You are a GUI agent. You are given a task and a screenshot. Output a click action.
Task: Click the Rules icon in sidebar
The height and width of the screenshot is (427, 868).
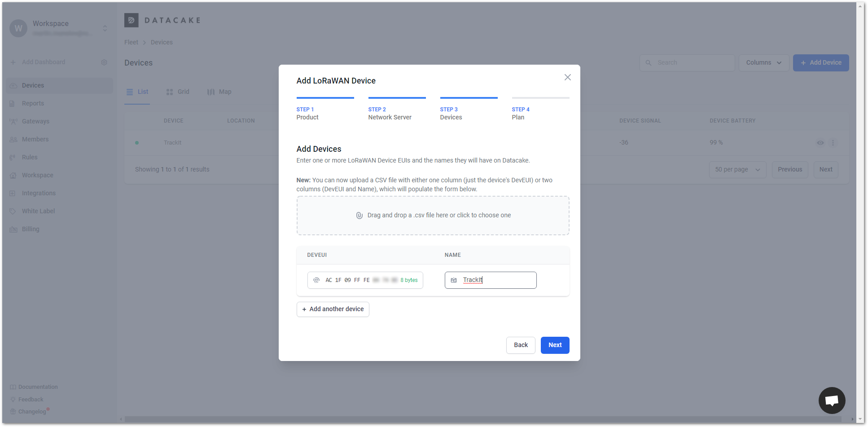[x=13, y=157]
